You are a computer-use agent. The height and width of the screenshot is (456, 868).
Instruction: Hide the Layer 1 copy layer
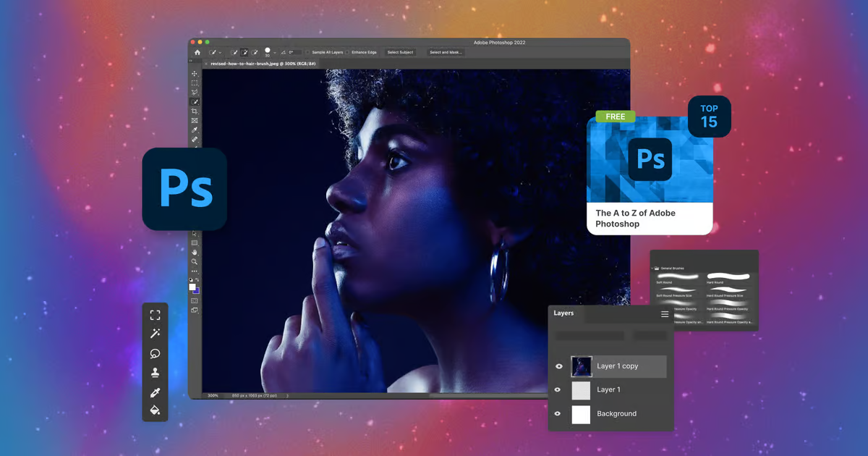pos(558,366)
